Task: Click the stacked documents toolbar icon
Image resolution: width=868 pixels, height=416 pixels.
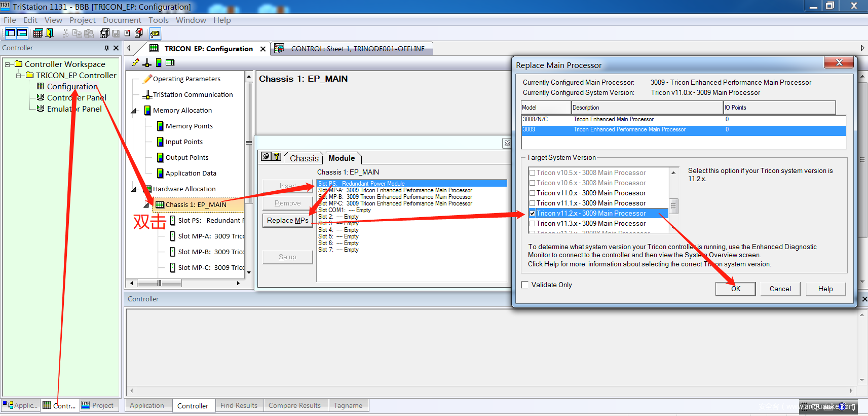Action: point(138,33)
